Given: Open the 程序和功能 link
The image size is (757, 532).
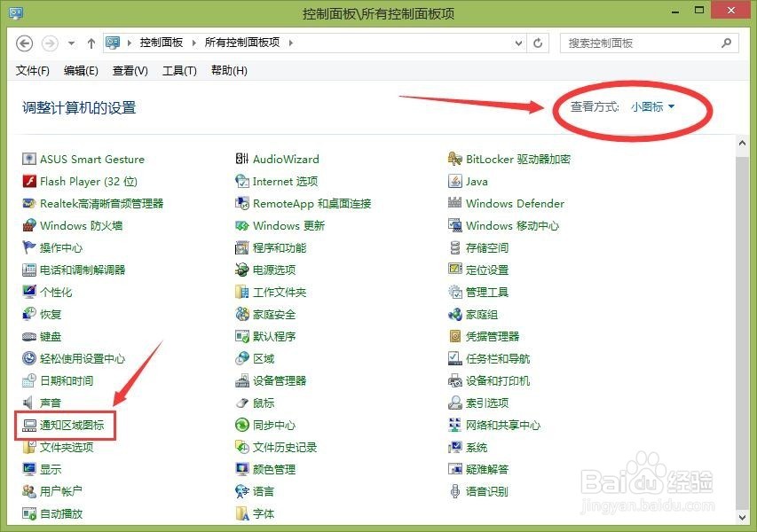Looking at the screenshot, I should pyautogui.click(x=280, y=248).
